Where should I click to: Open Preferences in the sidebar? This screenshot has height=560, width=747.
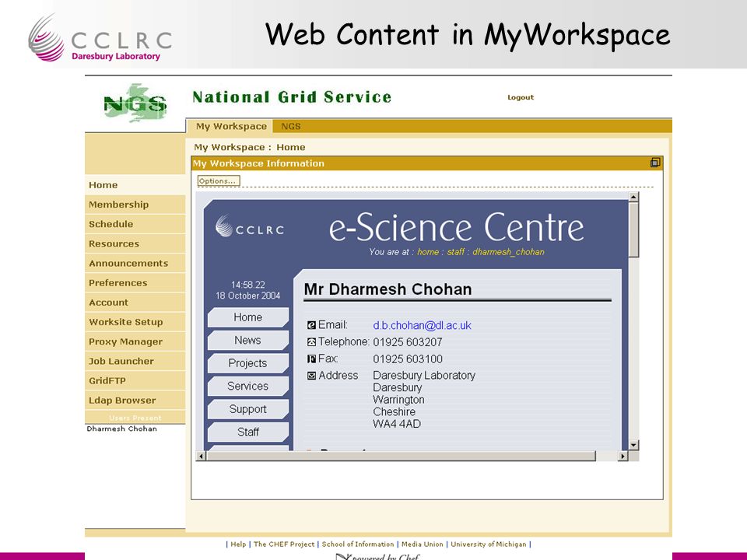click(135, 282)
